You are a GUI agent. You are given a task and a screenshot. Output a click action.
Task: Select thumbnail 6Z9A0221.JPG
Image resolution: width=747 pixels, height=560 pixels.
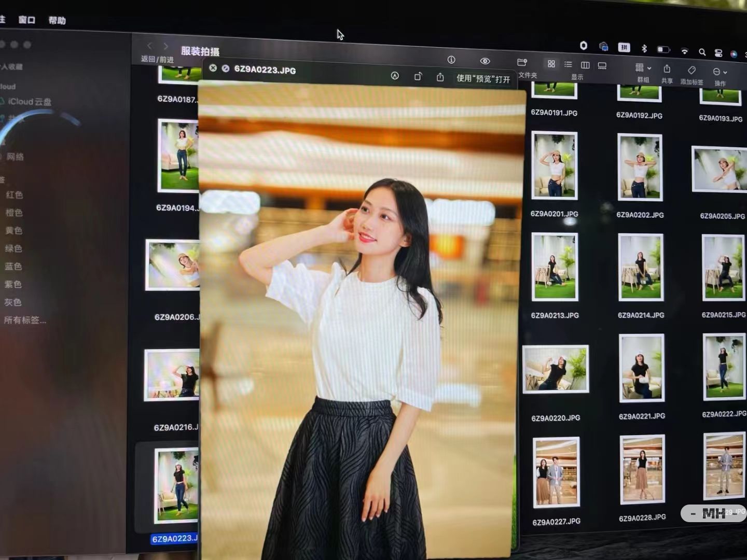[642, 368]
